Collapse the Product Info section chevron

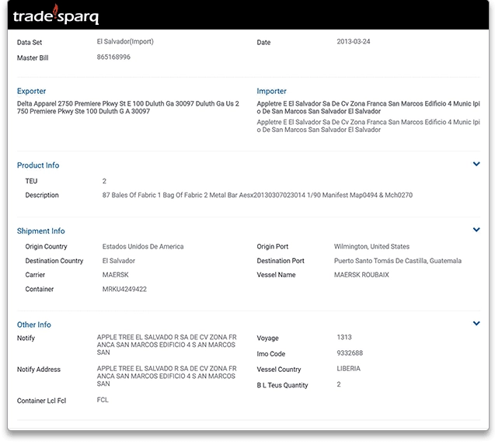(x=476, y=164)
